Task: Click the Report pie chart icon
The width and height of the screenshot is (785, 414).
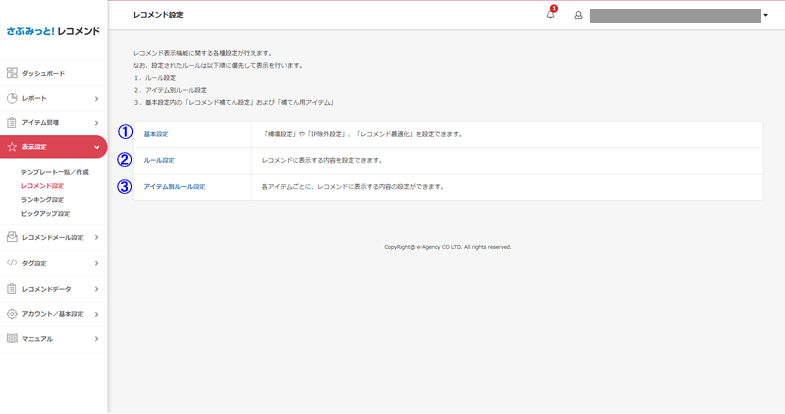Action: (x=12, y=98)
